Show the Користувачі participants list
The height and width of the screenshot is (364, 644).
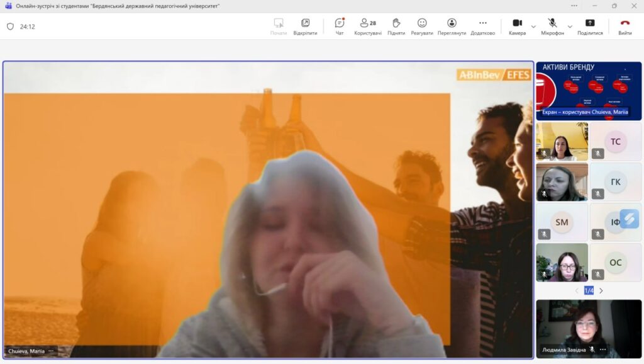pos(367,26)
